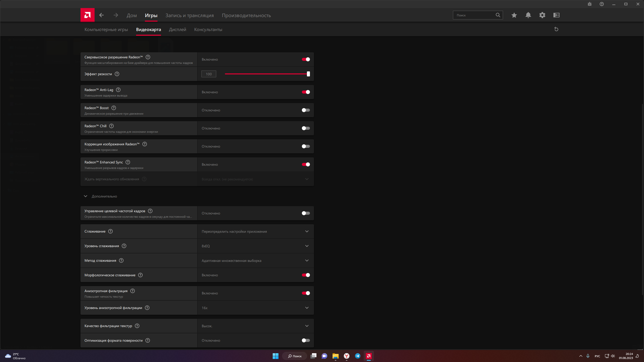This screenshot has width=644, height=362.
Task: Enable the Radeon Boost switch
Action: 306,110
